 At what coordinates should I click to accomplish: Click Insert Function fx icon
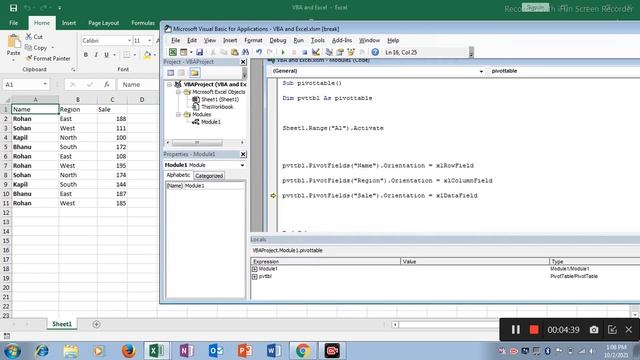pos(107,84)
